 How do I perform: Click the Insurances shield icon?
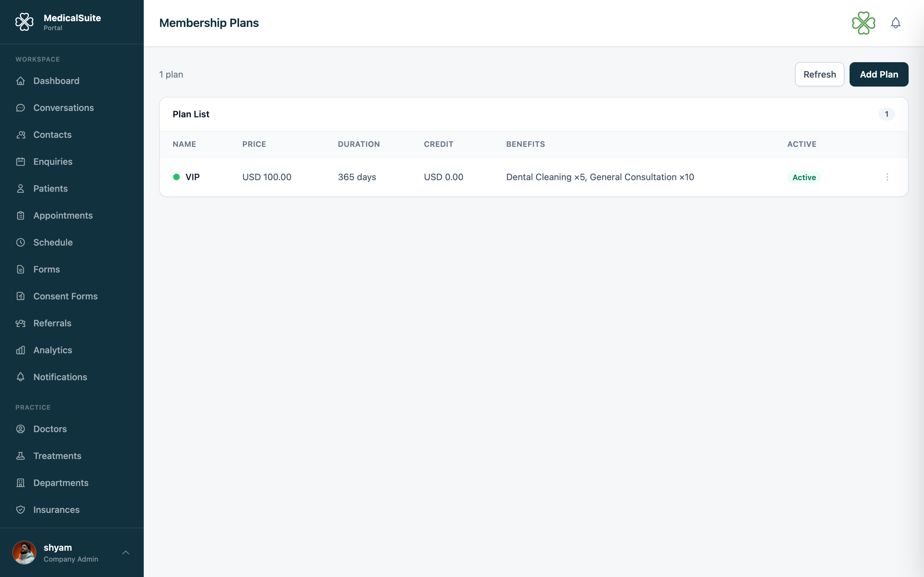[21, 509]
